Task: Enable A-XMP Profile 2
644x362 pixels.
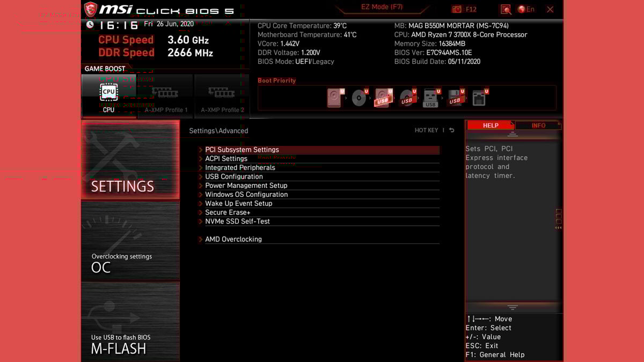Action: pyautogui.click(x=222, y=97)
